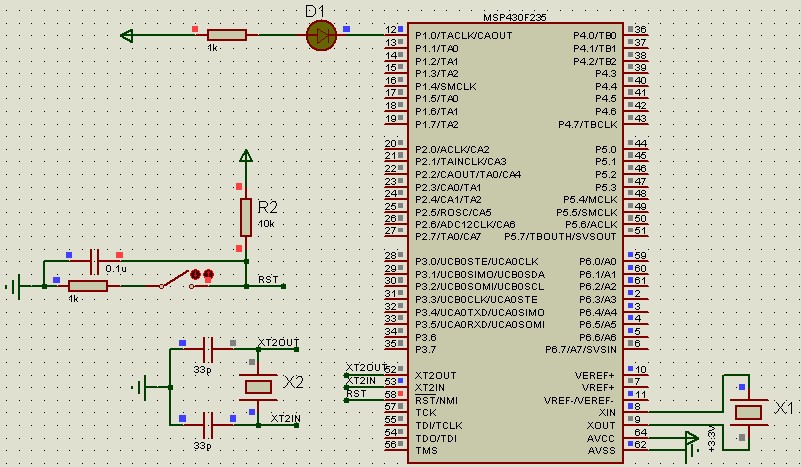The width and height of the screenshot is (801, 467).
Task: Click the D1 reference label
Action: tap(317, 11)
